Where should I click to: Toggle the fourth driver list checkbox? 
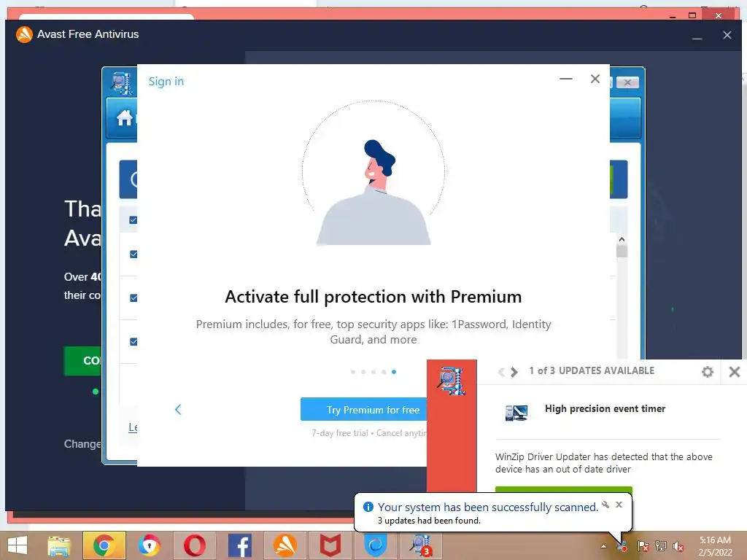[x=133, y=342]
